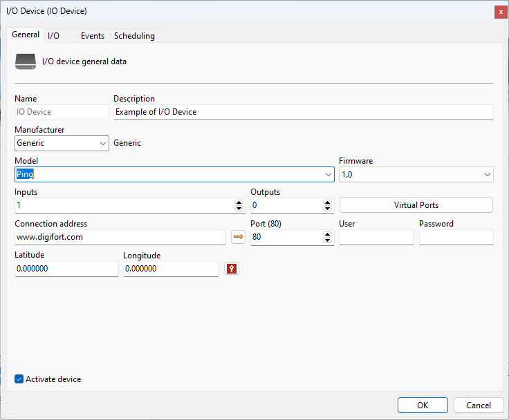This screenshot has height=420, width=509.
Task: Click the Password input field
Action: [x=456, y=237]
